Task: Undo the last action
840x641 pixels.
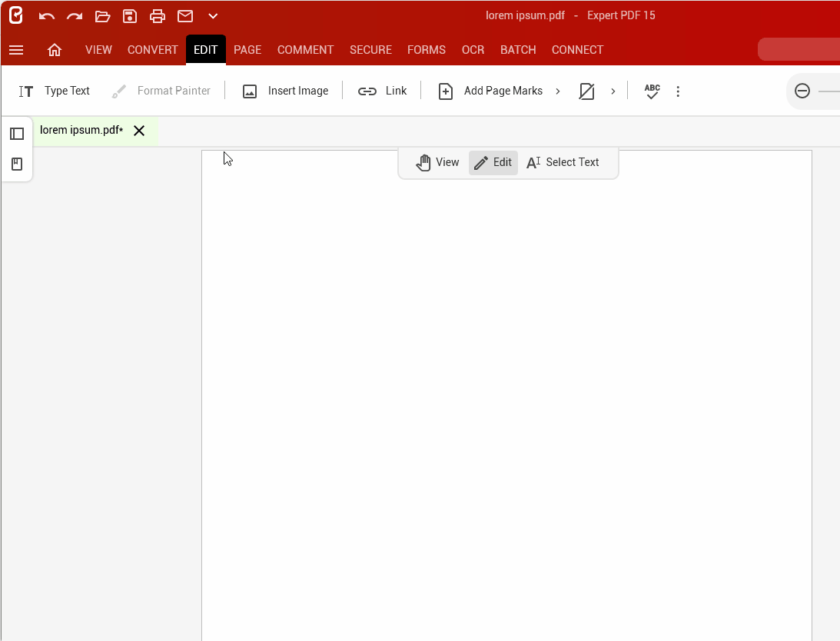Action: click(47, 16)
